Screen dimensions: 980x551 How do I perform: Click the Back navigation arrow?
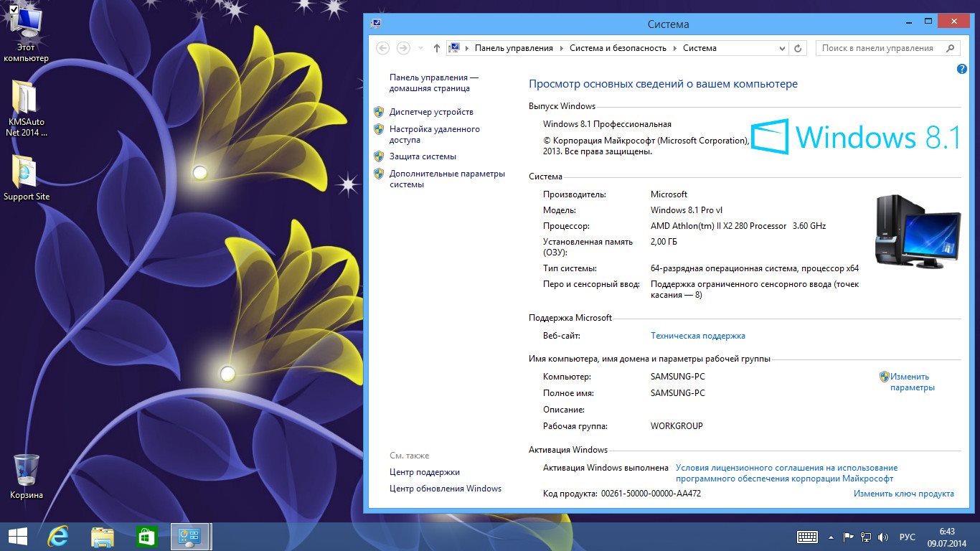[383, 48]
